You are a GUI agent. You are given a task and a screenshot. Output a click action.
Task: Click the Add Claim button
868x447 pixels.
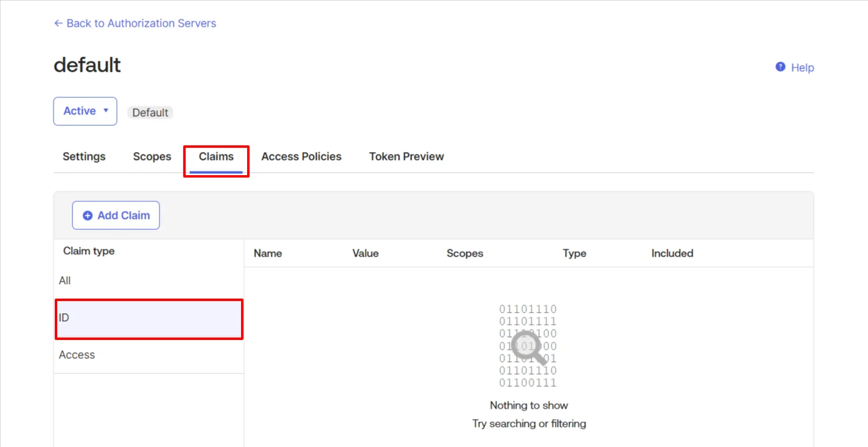click(x=116, y=215)
